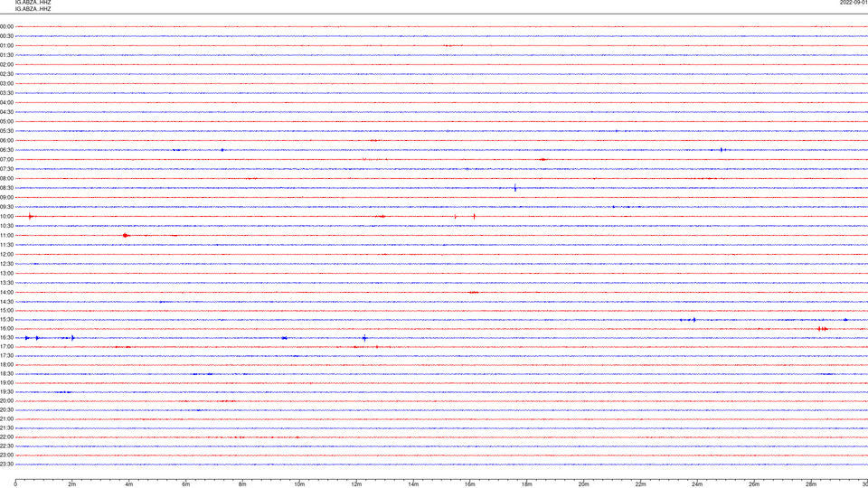Image resolution: width=868 pixels, height=488 pixels.
Task: Select the 02:00 row label
Action: click(6, 65)
